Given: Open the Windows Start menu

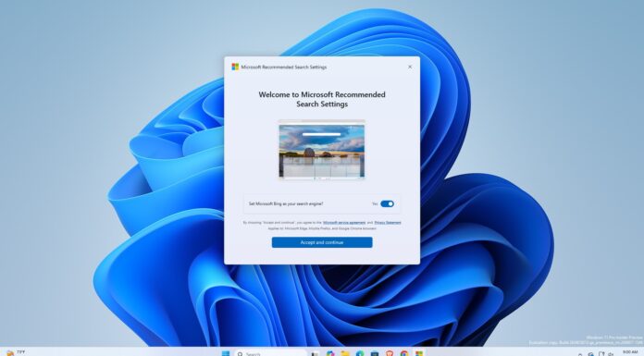Looking at the screenshot, I should [x=226, y=353].
